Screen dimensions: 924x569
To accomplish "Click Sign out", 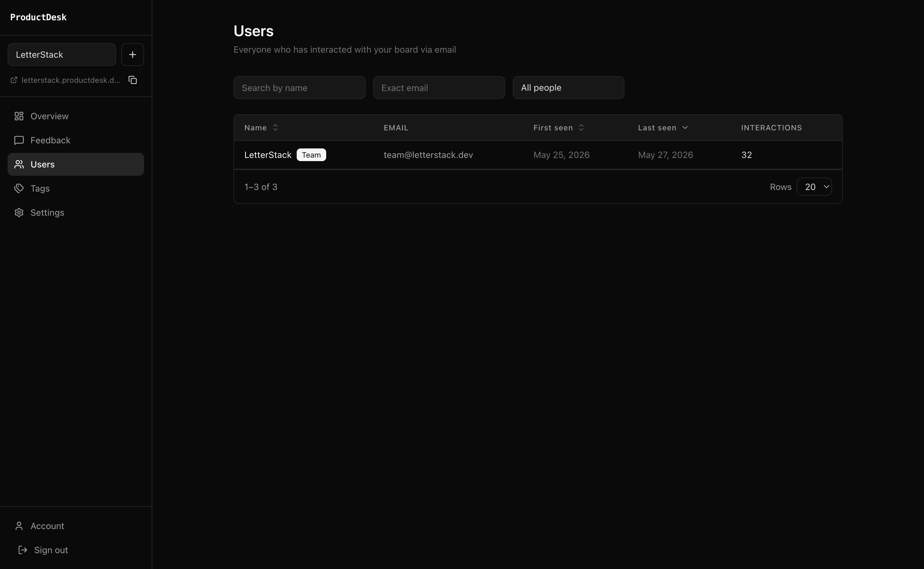I will (x=76, y=550).
